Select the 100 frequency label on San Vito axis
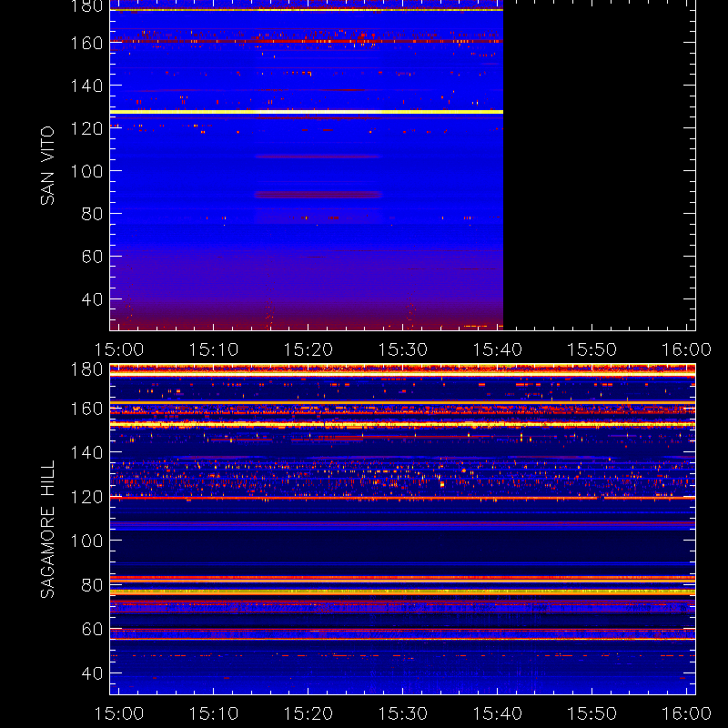The image size is (728, 728). pos(86,171)
